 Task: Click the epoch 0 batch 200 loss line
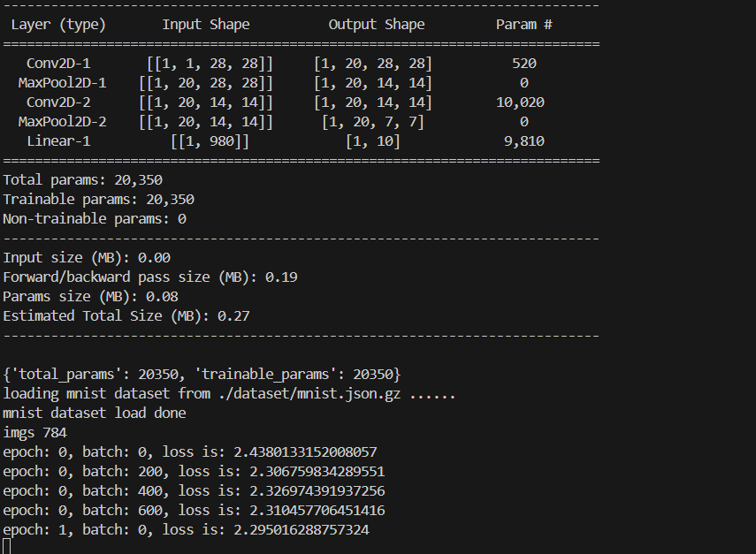(194, 472)
